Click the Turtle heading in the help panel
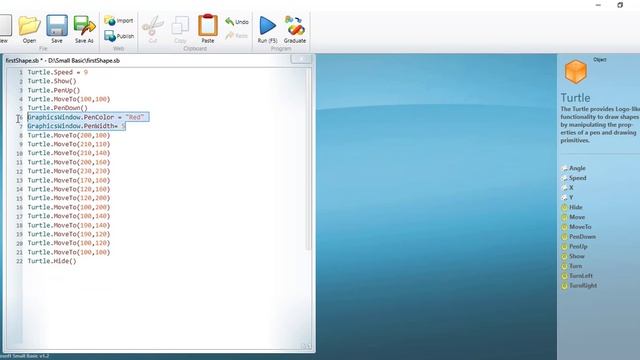 576,98
